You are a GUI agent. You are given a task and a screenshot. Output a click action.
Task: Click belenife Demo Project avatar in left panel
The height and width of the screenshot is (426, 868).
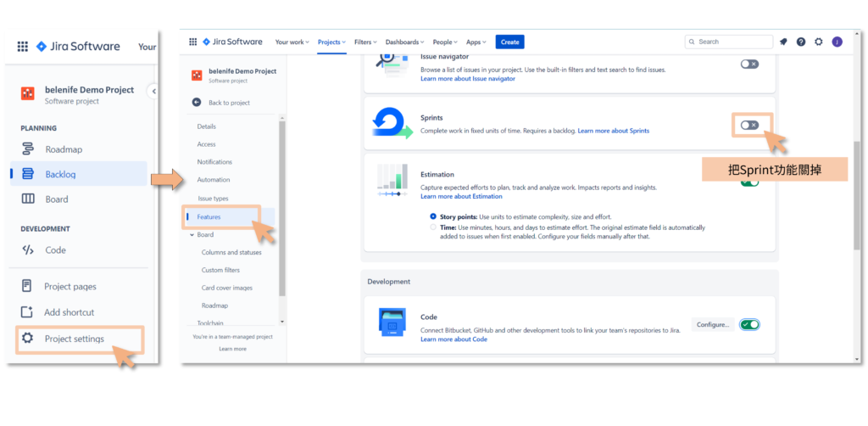point(28,93)
